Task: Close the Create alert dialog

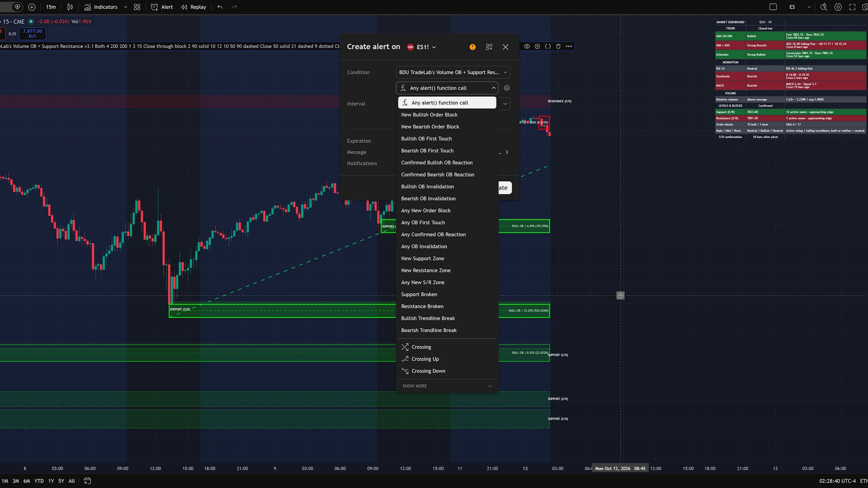Action: [x=506, y=47]
